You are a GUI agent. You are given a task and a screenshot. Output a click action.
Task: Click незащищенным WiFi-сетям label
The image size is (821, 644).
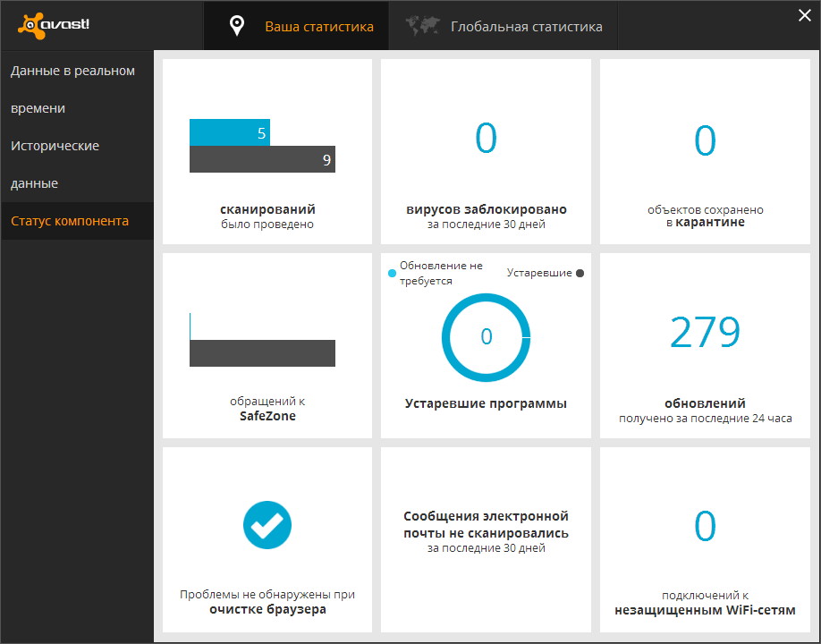[x=705, y=611]
